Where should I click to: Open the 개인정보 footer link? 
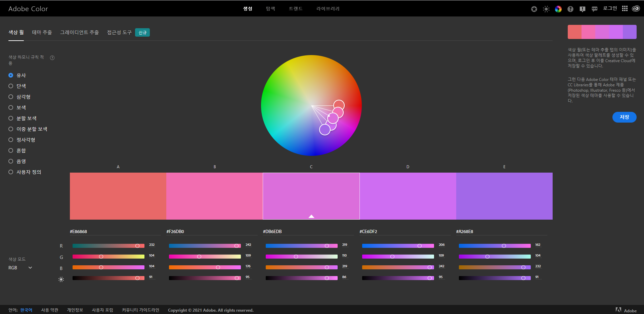tap(75, 310)
